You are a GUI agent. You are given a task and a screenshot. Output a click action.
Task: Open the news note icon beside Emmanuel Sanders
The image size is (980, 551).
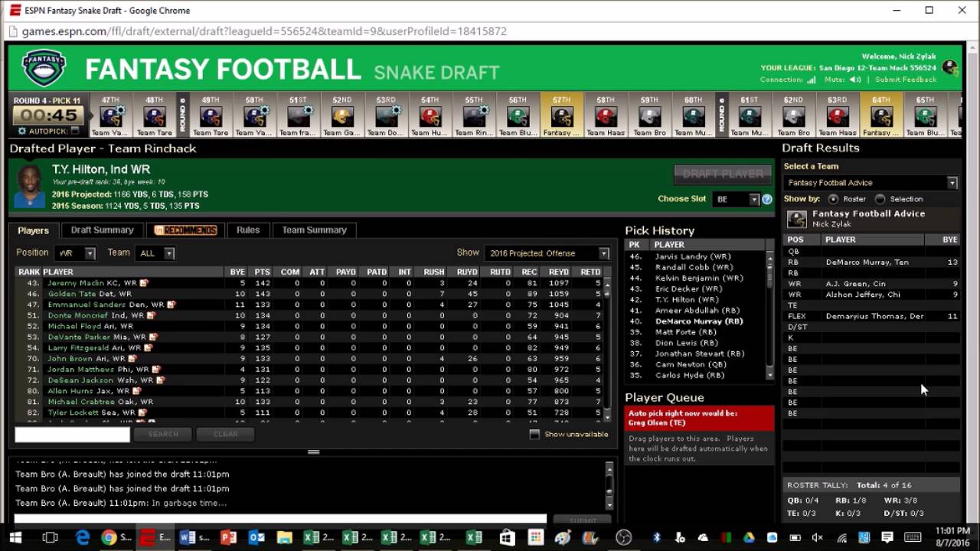pyautogui.click(x=171, y=305)
